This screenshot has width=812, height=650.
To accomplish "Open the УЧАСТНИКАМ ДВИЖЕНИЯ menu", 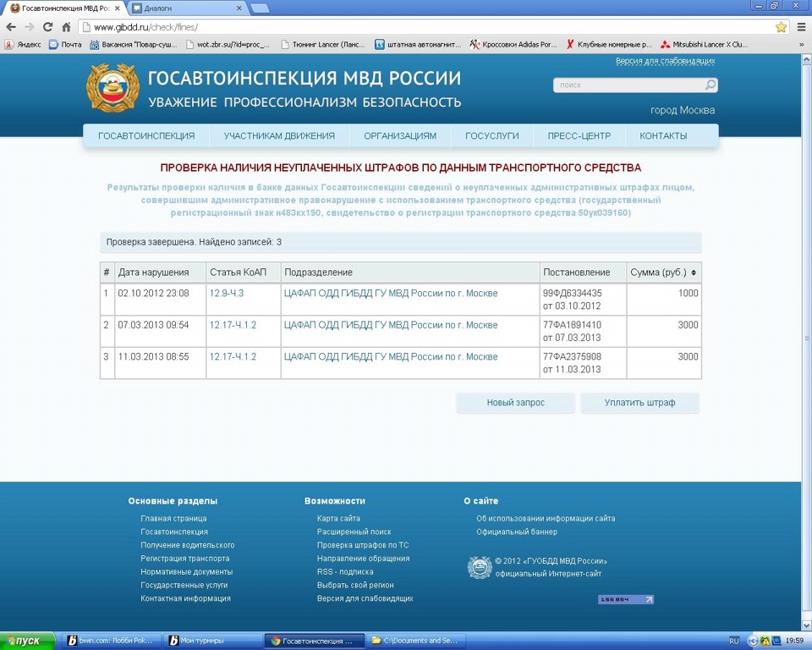I will (279, 135).
